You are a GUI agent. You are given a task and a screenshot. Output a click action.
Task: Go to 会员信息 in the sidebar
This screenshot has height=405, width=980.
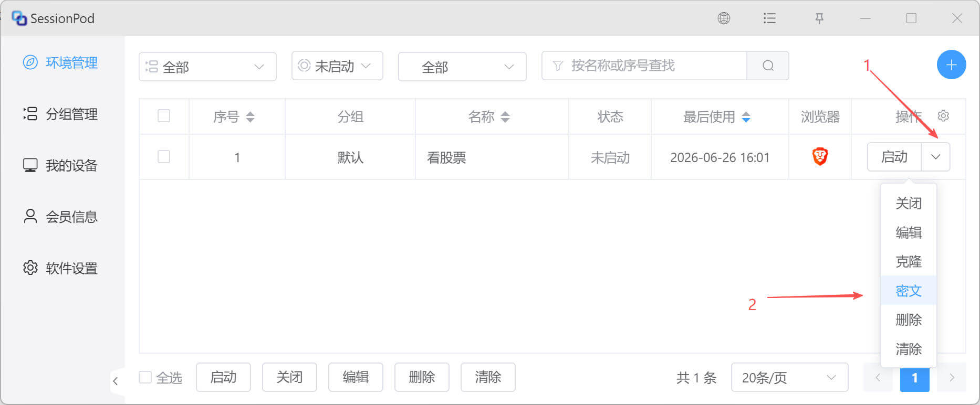(61, 217)
